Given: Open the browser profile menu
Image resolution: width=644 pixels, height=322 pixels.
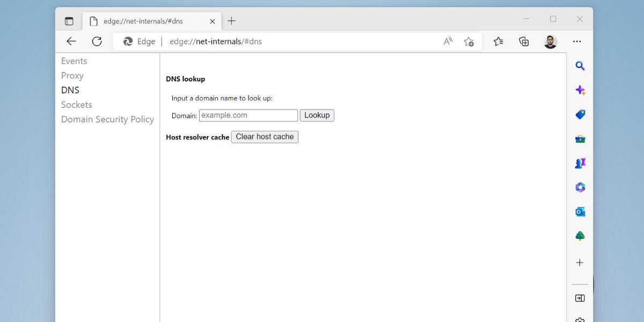Looking at the screenshot, I should pos(550,41).
